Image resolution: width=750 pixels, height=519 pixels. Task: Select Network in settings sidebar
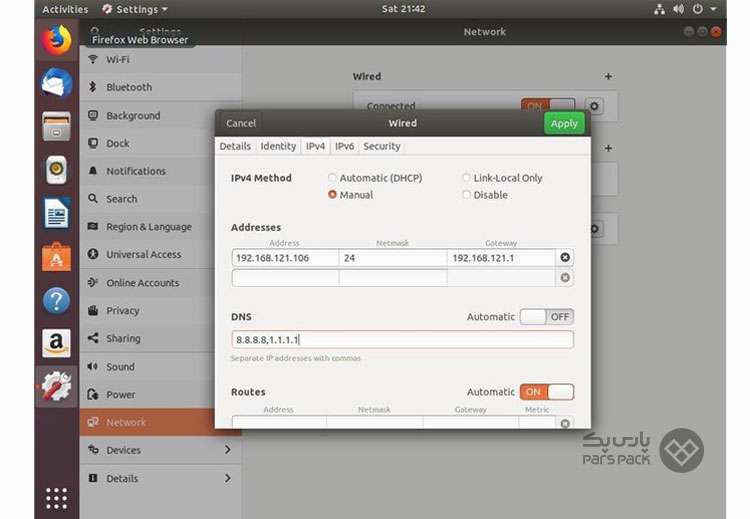[160, 422]
